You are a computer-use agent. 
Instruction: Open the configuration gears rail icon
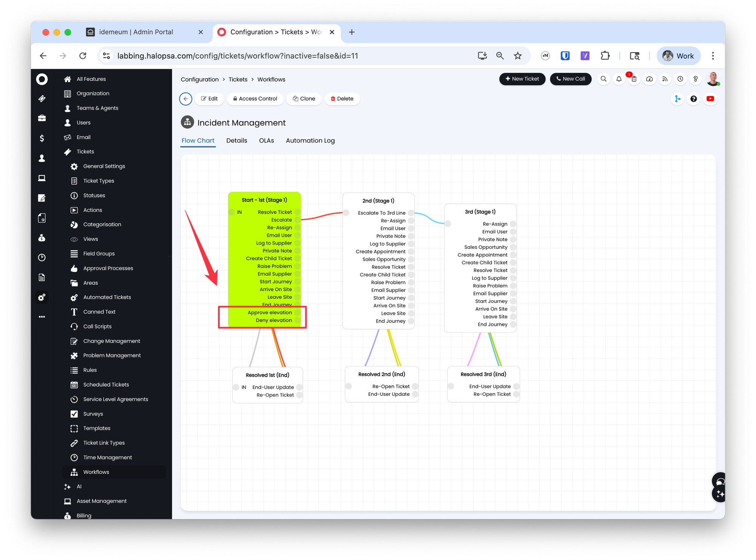tap(42, 297)
